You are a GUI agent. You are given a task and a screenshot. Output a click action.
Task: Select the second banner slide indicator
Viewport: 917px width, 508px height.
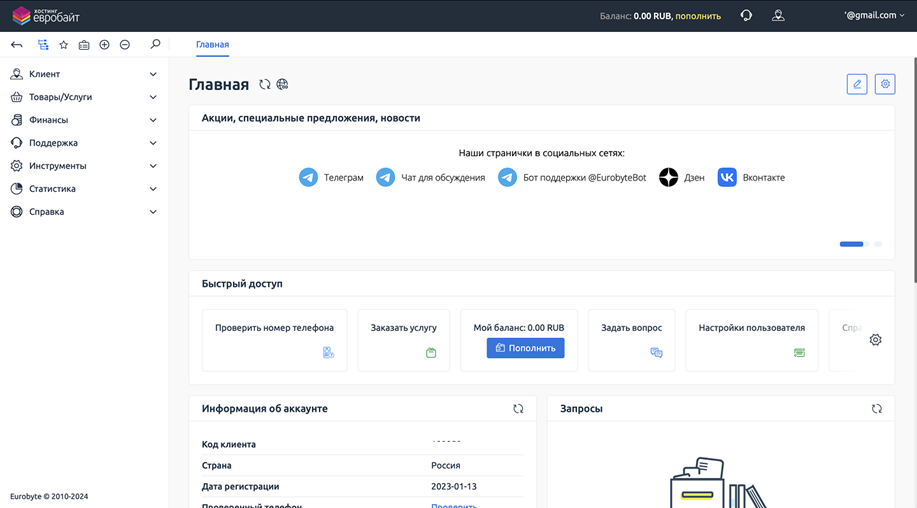click(867, 244)
